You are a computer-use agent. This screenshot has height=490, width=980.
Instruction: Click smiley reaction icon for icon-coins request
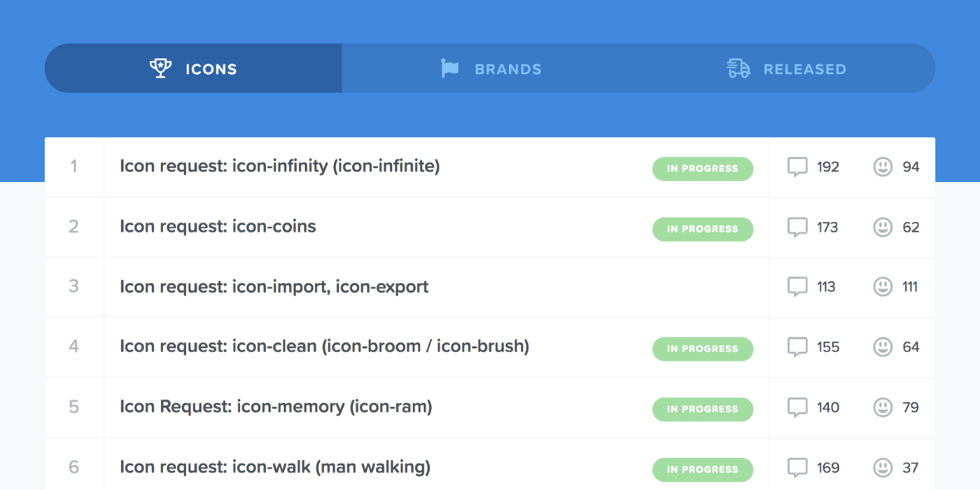pos(883,227)
